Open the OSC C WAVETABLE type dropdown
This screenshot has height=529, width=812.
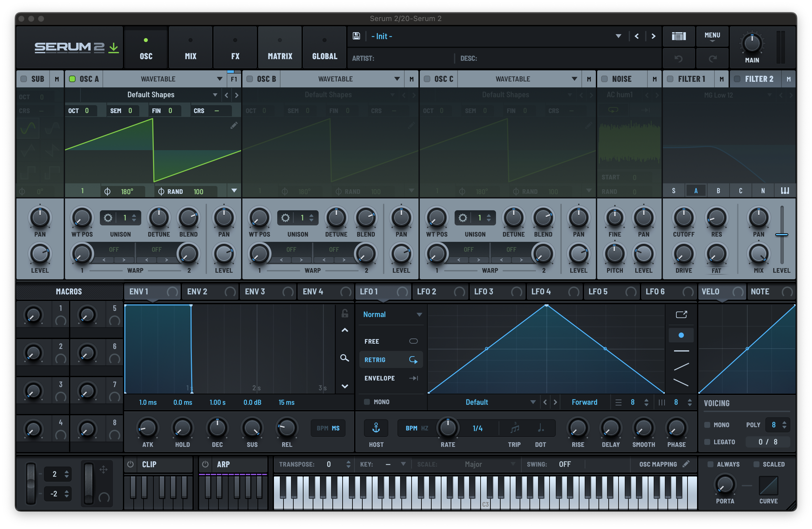point(520,79)
